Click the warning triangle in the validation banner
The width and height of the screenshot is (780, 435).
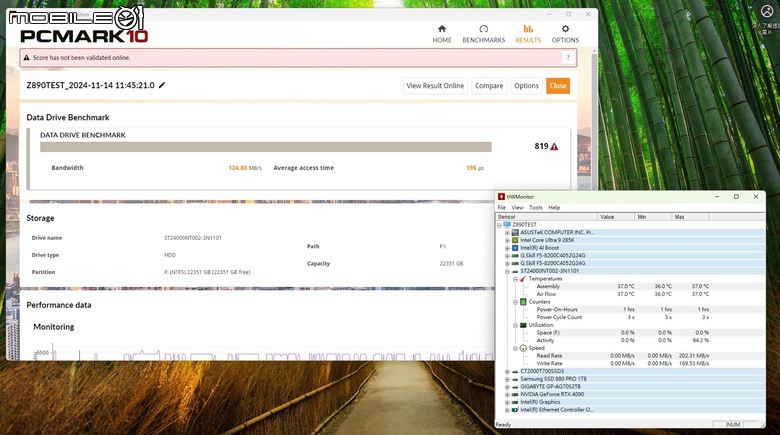click(27, 58)
